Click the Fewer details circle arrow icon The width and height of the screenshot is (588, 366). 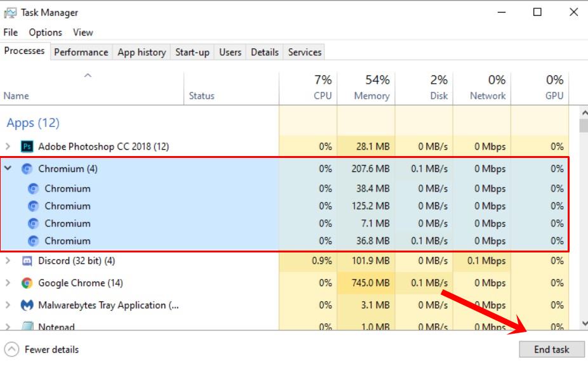pos(11,350)
